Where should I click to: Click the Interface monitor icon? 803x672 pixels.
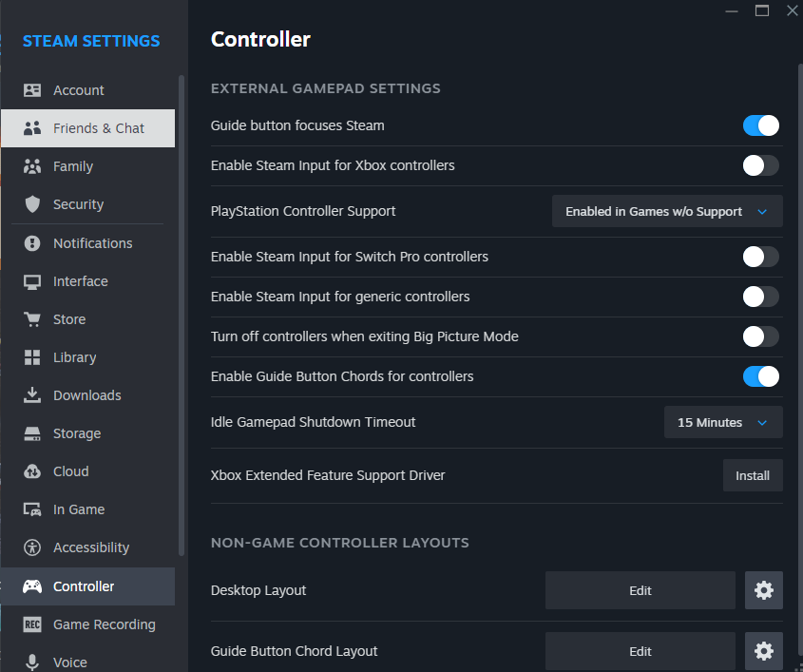tap(32, 281)
